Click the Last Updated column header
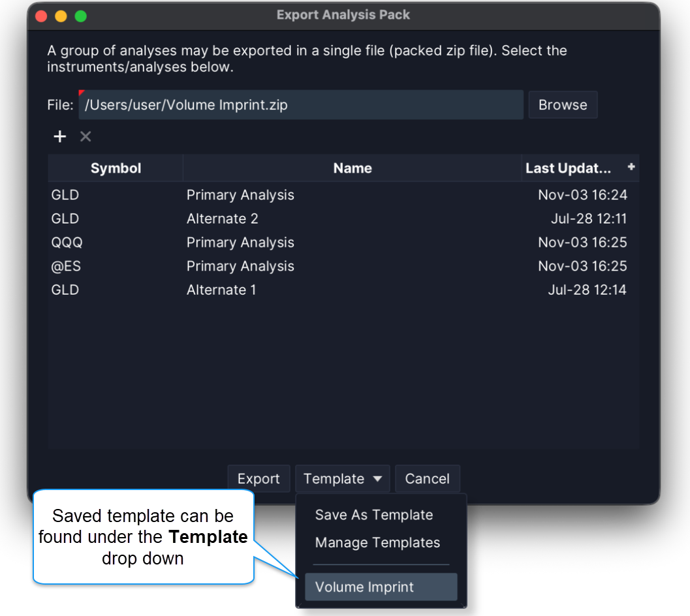This screenshot has width=690, height=616. (568, 168)
